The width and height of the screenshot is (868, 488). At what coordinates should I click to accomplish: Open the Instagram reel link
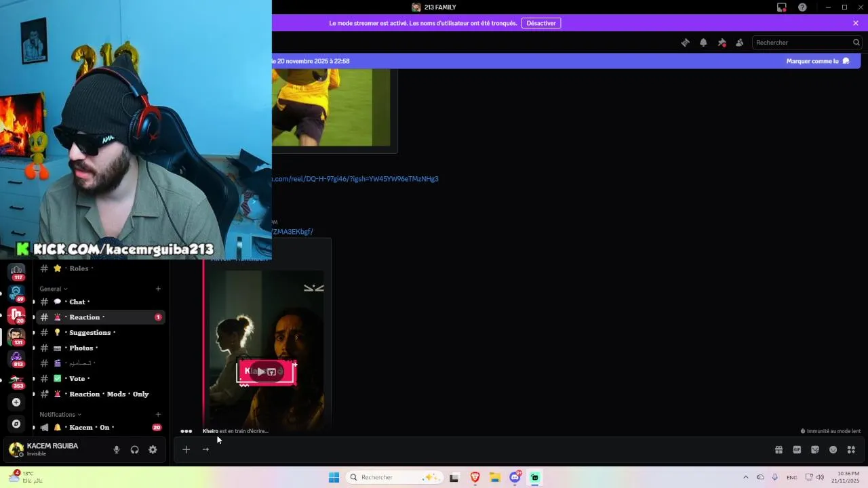355,179
